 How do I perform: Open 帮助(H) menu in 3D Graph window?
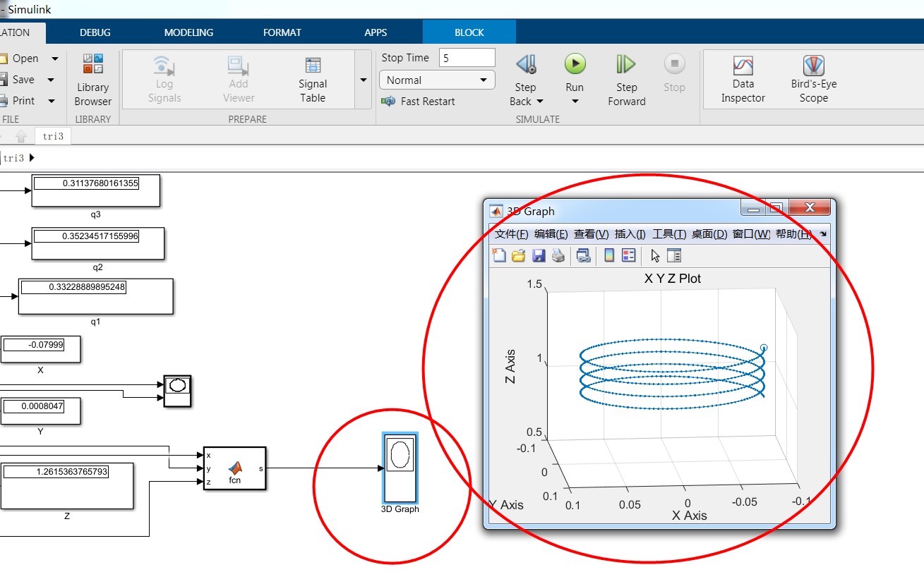[x=793, y=234]
